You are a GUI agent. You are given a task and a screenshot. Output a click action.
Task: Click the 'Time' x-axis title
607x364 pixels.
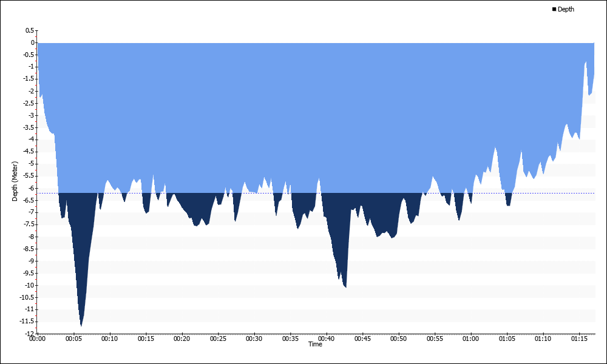(x=315, y=344)
